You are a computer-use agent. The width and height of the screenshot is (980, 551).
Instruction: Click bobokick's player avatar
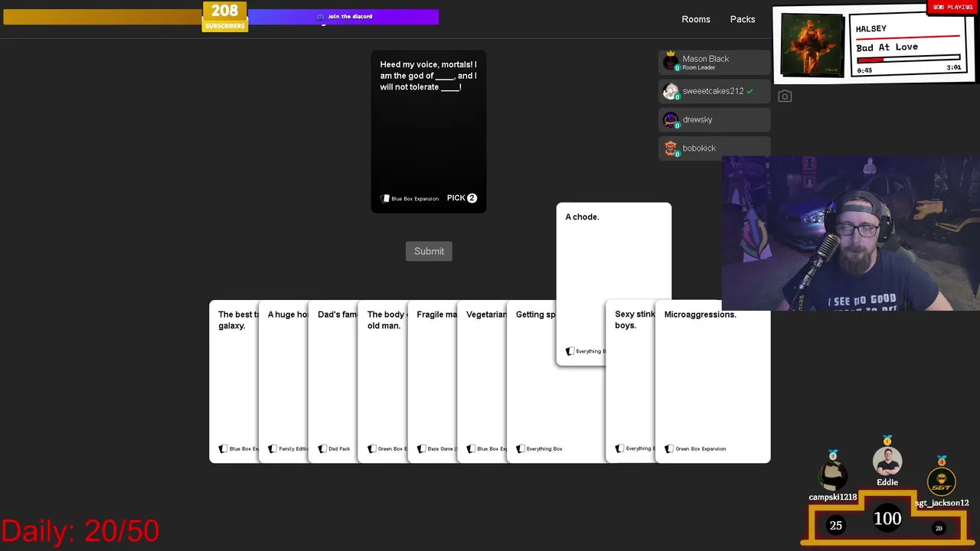tap(671, 148)
